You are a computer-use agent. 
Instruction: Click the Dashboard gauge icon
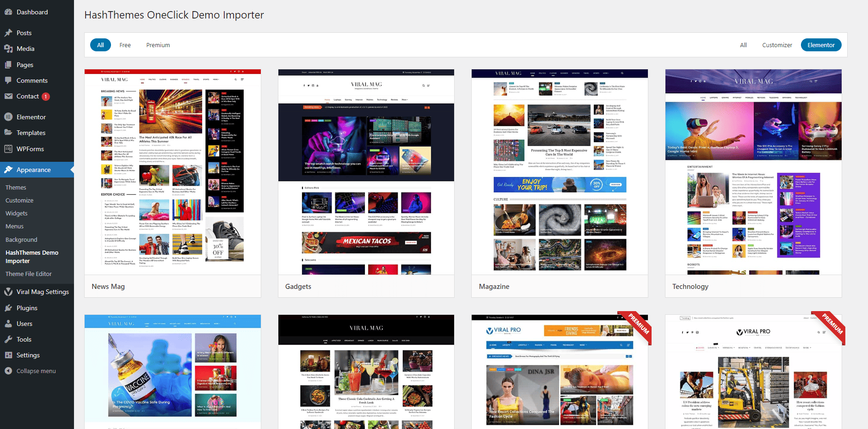point(8,12)
